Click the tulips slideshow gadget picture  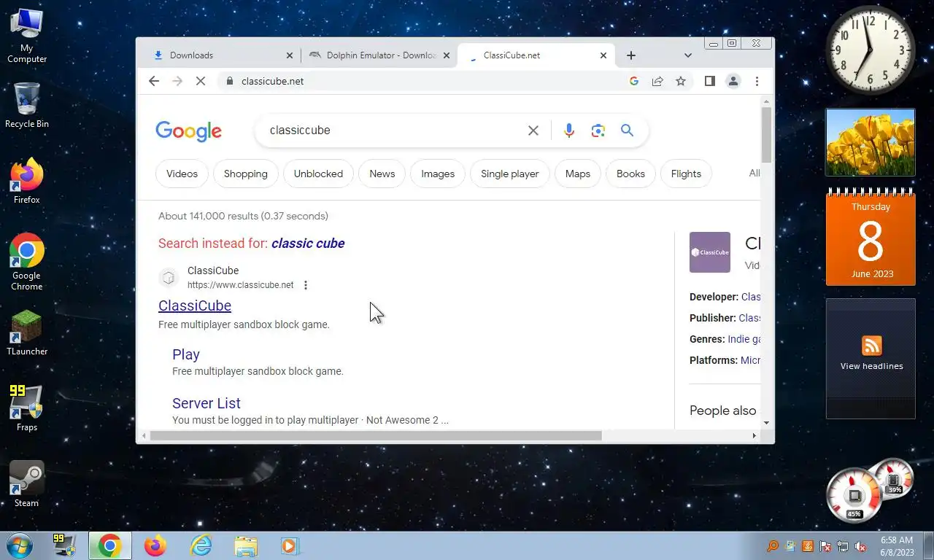click(x=871, y=142)
